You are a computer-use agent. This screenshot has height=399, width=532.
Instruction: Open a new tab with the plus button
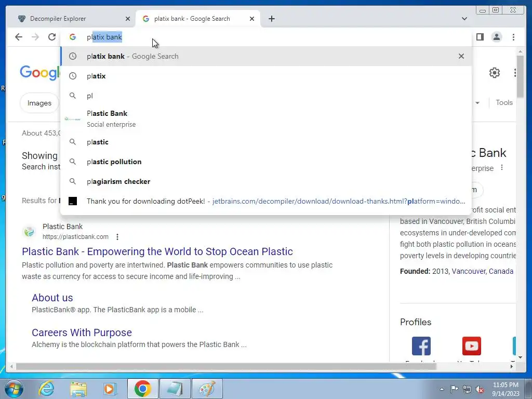pyautogui.click(x=271, y=19)
